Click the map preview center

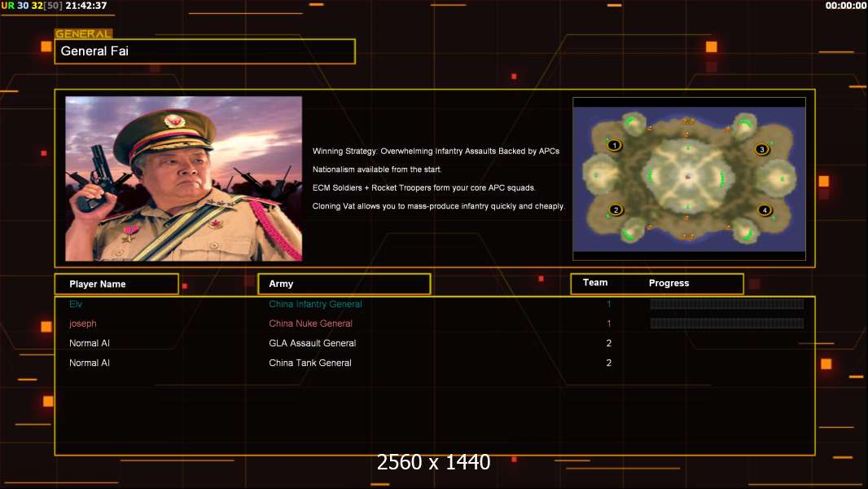[x=689, y=178]
